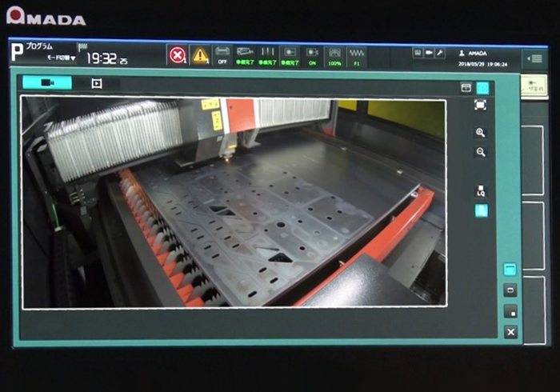
Task: Expand the side menu panel at top right
Action: pos(534,58)
